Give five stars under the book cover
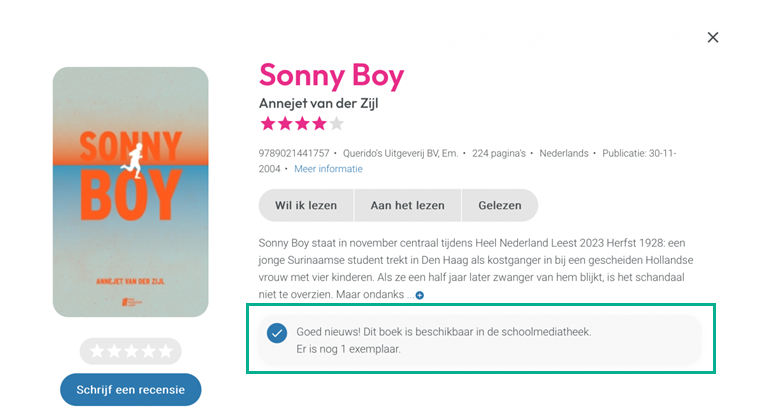This screenshot has width=758, height=419. point(165,351)
